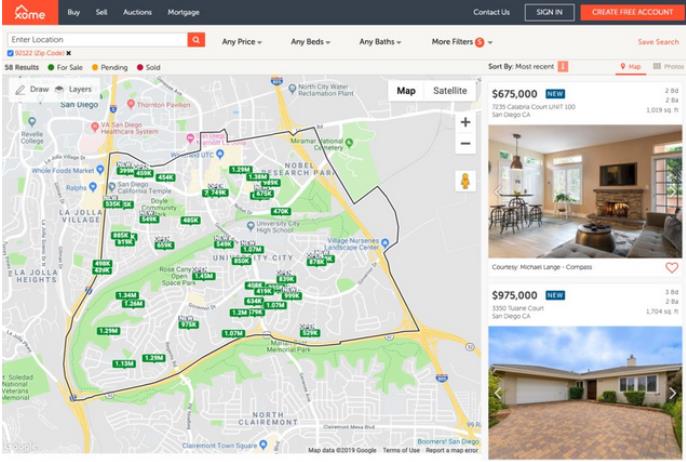686x462 pixels.
Task: Click University City High School pin
Action: point(250,226)
